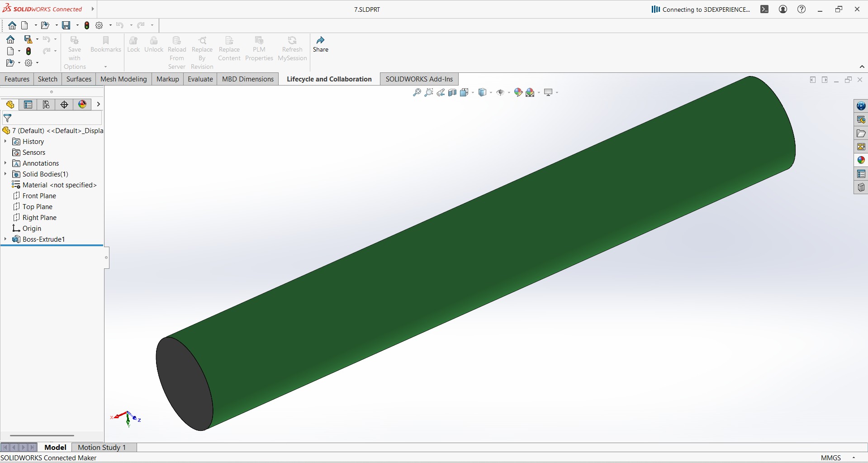868x463 pixels.
Task: Open the Mesh Modeling tab
Action: pos(123,79)
